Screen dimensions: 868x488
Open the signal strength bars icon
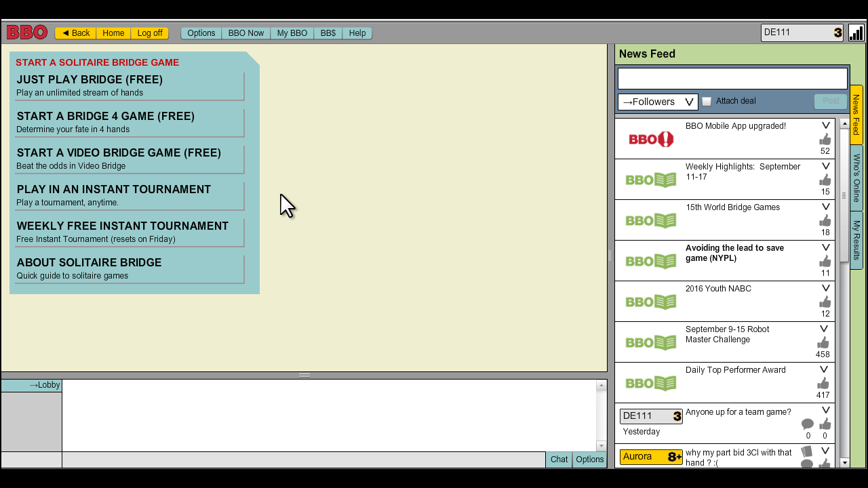(856, 33)
